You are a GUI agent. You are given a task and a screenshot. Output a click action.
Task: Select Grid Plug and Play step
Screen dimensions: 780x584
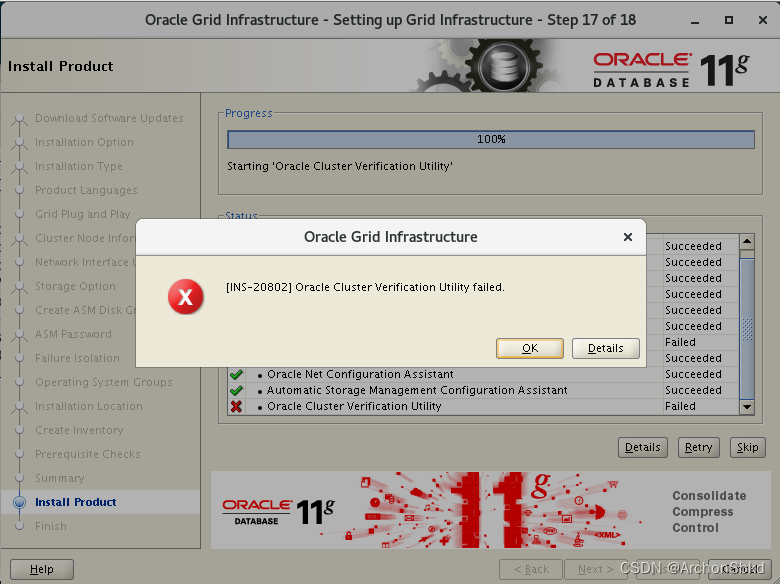click(83, 214)
